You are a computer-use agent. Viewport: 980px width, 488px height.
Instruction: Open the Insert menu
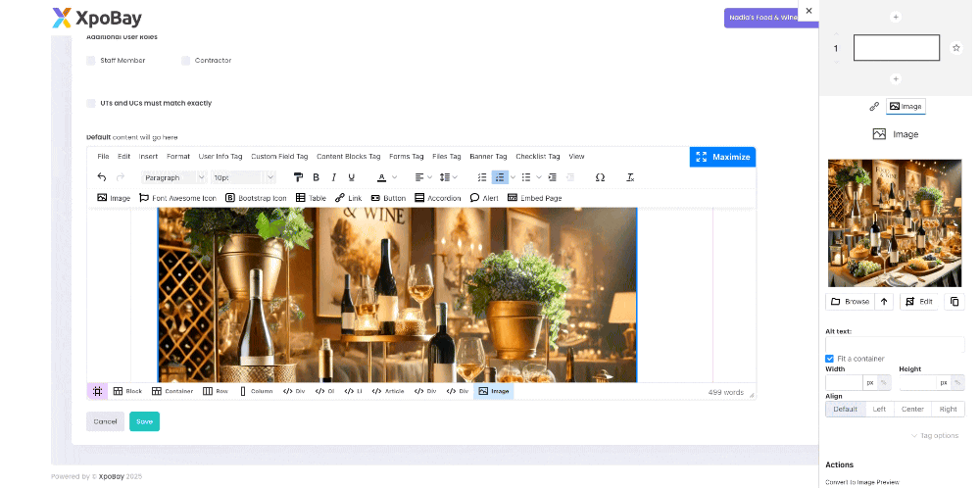click(148, 157)
